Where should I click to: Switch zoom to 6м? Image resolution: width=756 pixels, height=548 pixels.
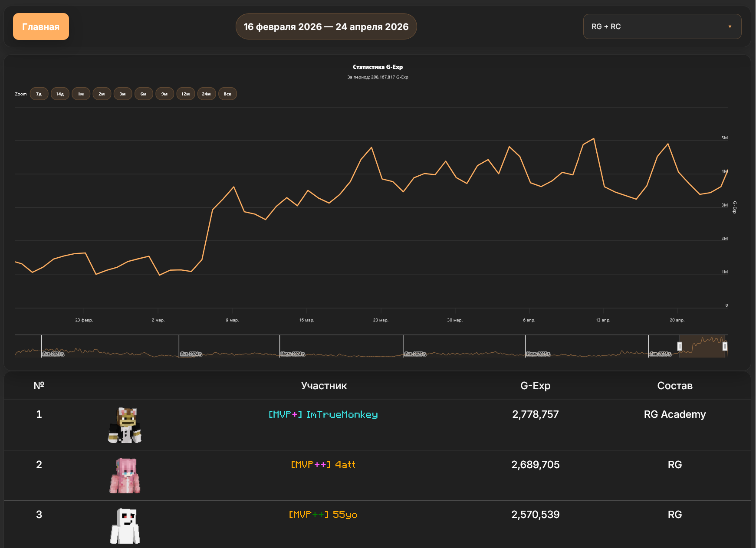coord(144,94)
